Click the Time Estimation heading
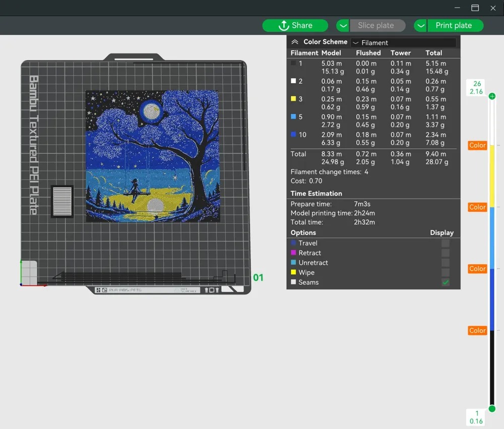 pos(317,194)
